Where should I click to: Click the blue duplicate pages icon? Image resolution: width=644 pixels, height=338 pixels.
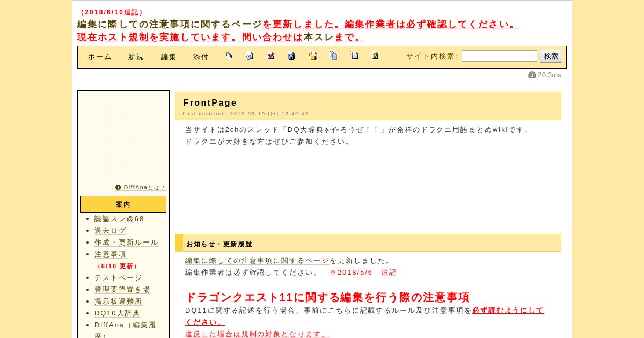tap(333, 55)
